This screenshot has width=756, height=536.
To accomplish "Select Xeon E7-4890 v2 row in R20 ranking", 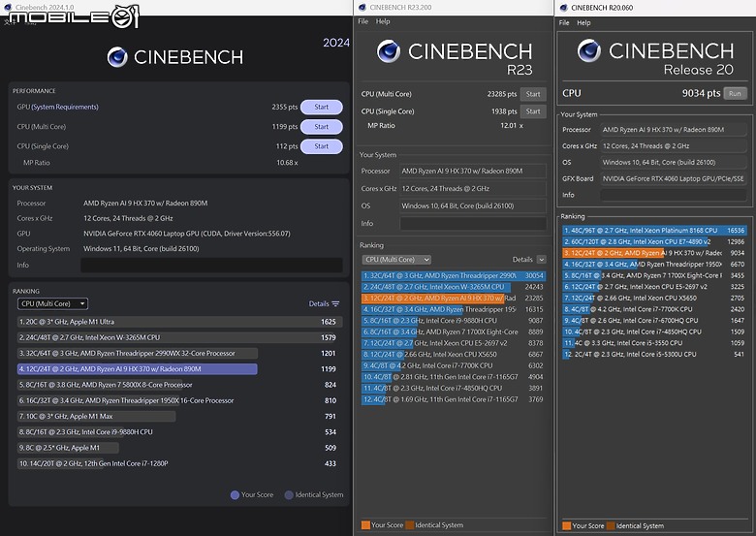I will pyautogui.click(x=654, y=242).
